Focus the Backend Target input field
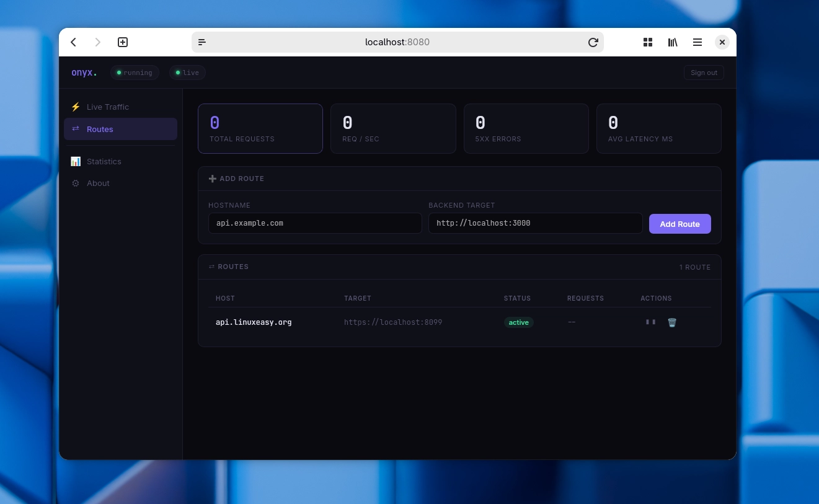Image resolution: width=819 pixels, height=504 pixels. pyautogui.click(x=535, y=223)
